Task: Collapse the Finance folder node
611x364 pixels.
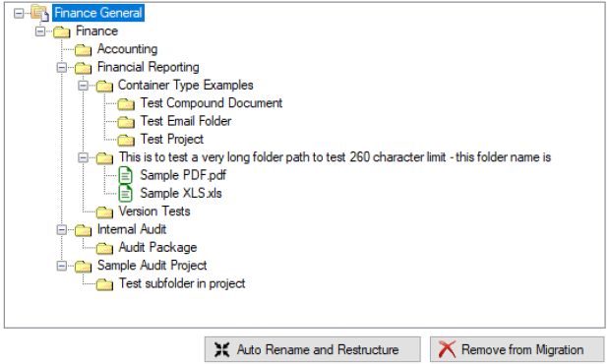Action: (x=40, y=31)
